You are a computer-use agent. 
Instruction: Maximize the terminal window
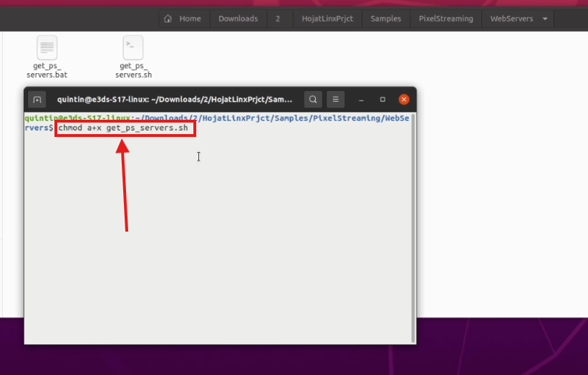(x=382, y=100)
